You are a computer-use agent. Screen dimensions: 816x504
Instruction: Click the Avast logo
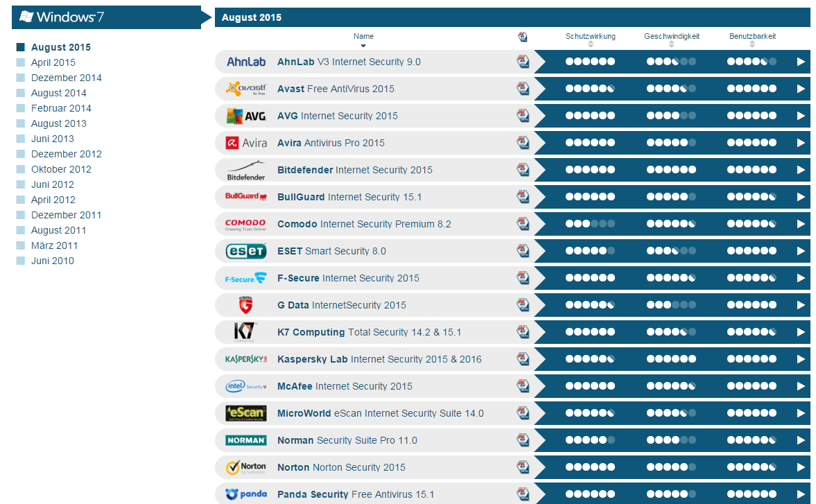[246, 89]
